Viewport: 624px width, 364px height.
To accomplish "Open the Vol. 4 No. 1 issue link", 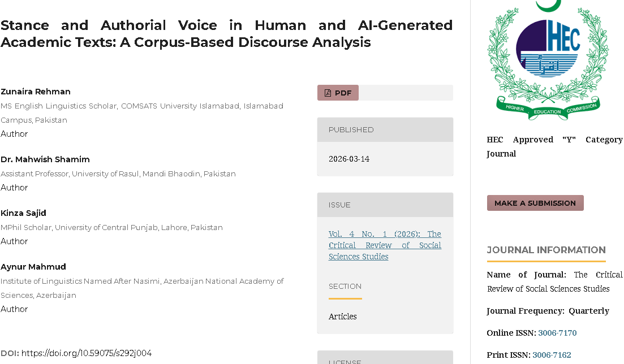I will click(385, 245).
